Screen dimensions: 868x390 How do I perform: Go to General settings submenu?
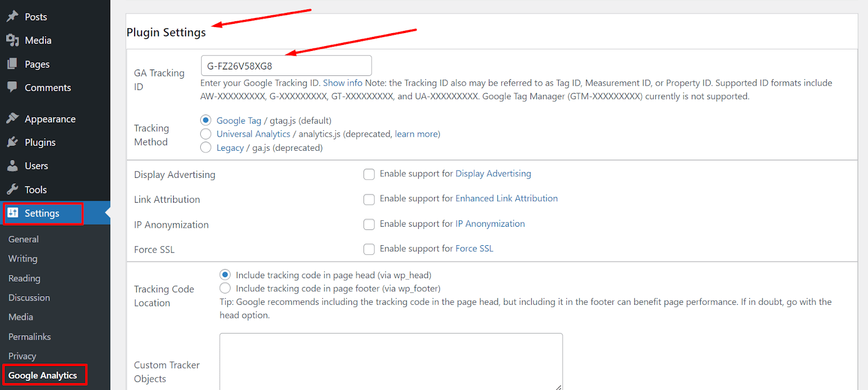[23, 239]
